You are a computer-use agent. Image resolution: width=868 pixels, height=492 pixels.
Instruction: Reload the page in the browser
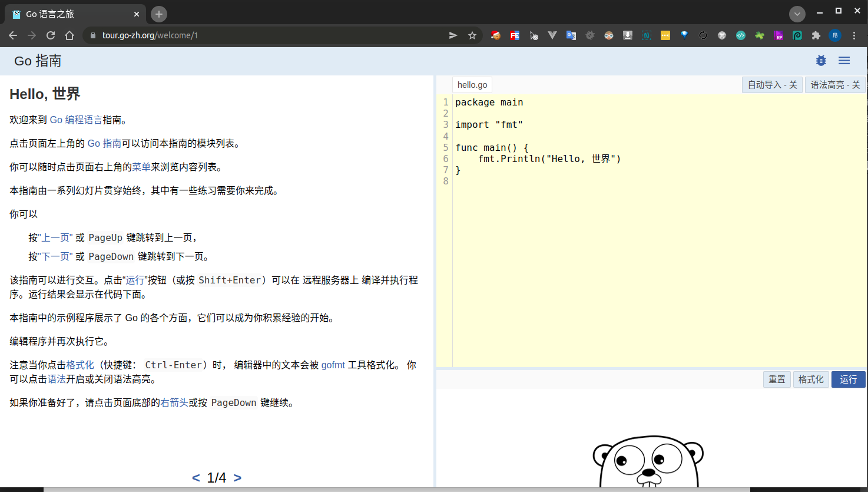click(51, 35)
